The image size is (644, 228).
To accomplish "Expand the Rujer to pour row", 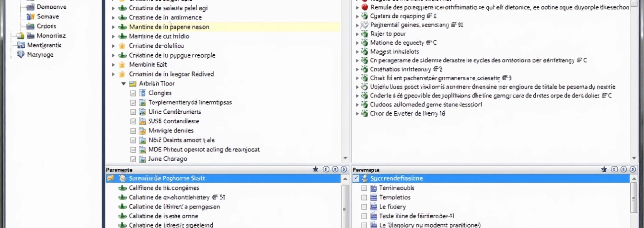I will pyautogui.click(x=357, y=34).
